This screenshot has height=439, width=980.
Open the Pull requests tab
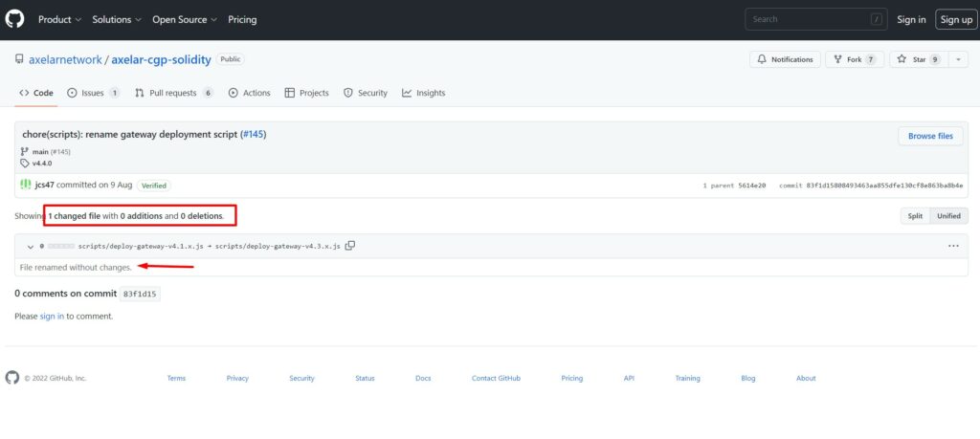[174, 93]
